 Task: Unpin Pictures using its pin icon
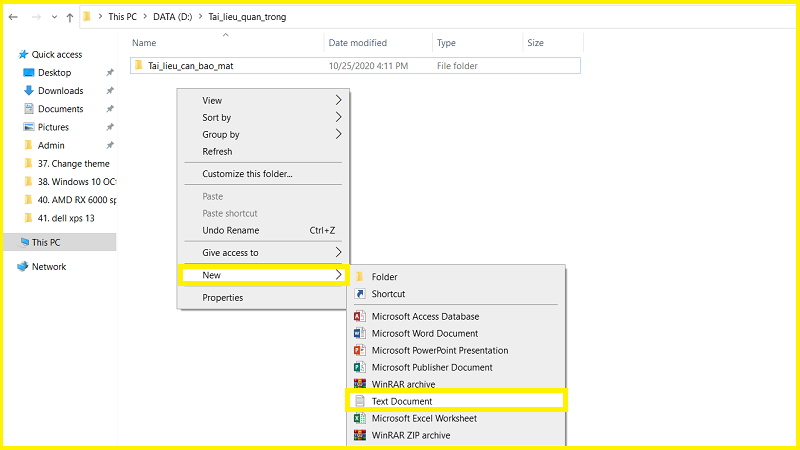[109, 127]
